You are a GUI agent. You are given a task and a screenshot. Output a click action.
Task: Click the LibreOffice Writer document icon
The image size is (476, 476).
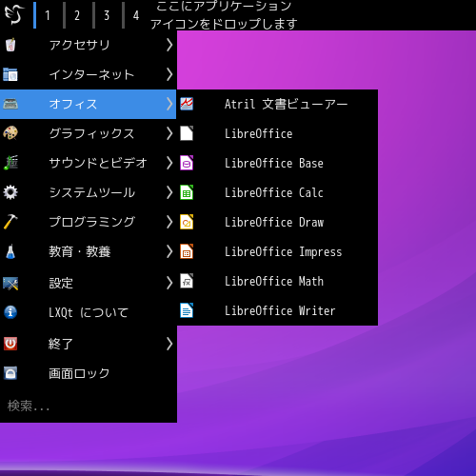click(187, 310)
